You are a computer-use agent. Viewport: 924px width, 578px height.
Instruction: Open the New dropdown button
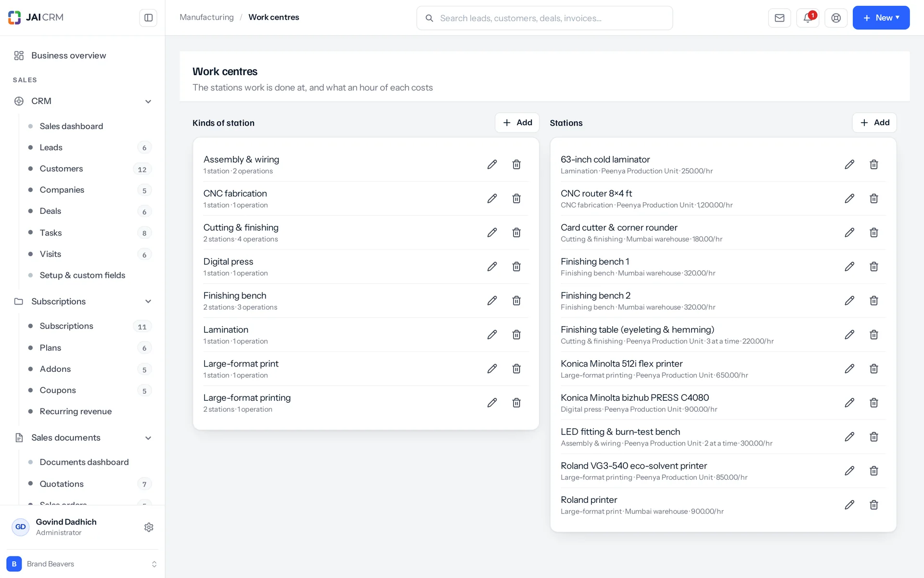pyautogui.click(x=881, y=18)
